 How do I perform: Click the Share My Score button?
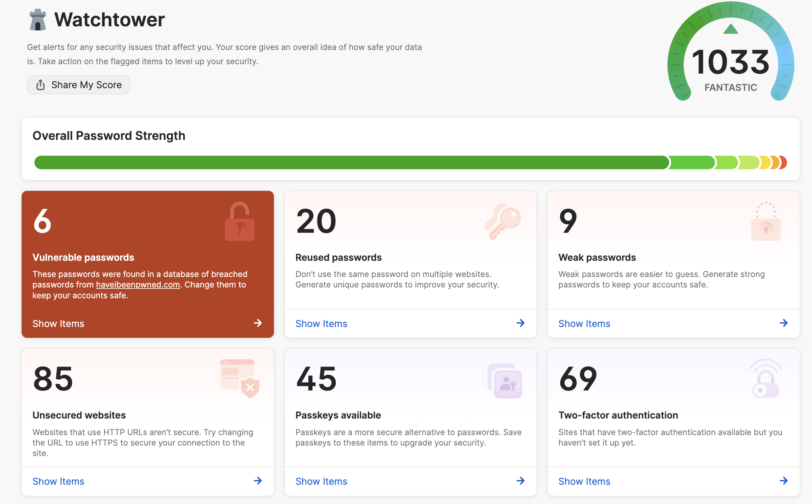pyautogui.click(x=78, y=85)
